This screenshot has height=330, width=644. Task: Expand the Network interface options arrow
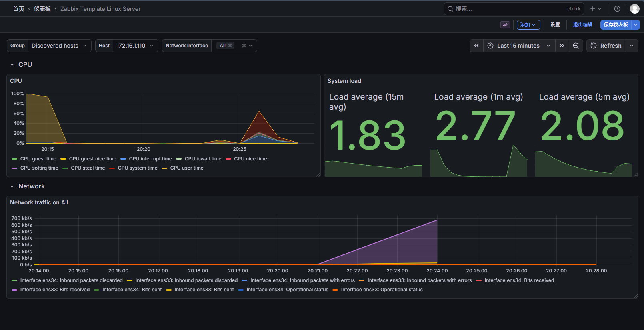[x=251, y=46]
